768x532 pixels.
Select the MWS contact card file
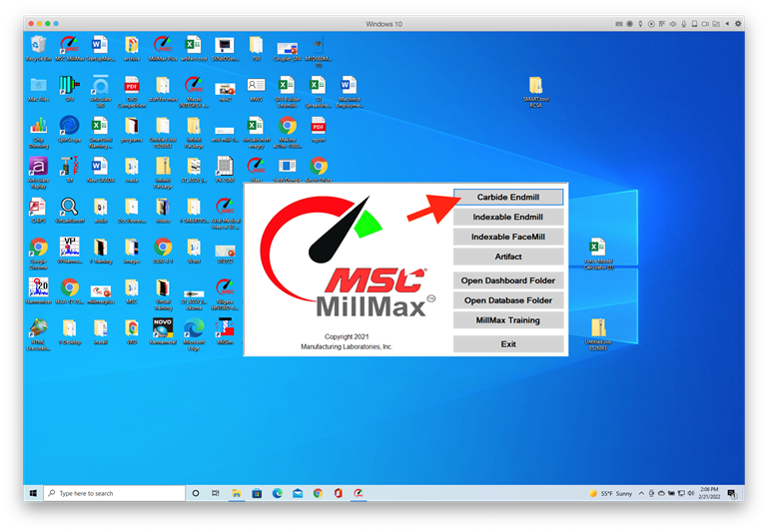pos(256,89)
